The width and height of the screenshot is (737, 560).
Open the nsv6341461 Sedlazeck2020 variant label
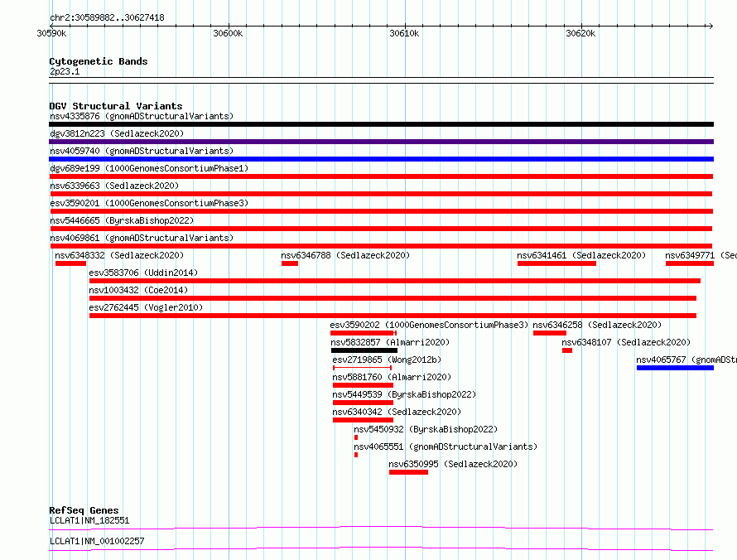[x=581, y=255]
